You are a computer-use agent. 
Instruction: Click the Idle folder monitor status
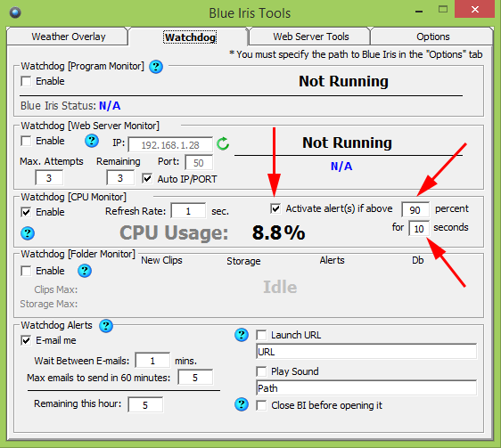(280, 287)
